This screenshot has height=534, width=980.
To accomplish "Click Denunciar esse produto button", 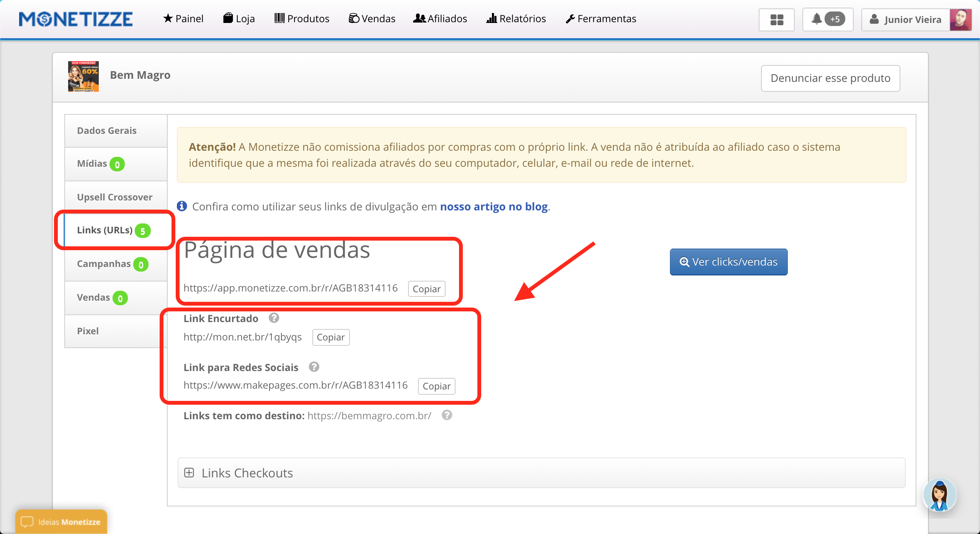I will pyautogui.click(x=830, y=78).
